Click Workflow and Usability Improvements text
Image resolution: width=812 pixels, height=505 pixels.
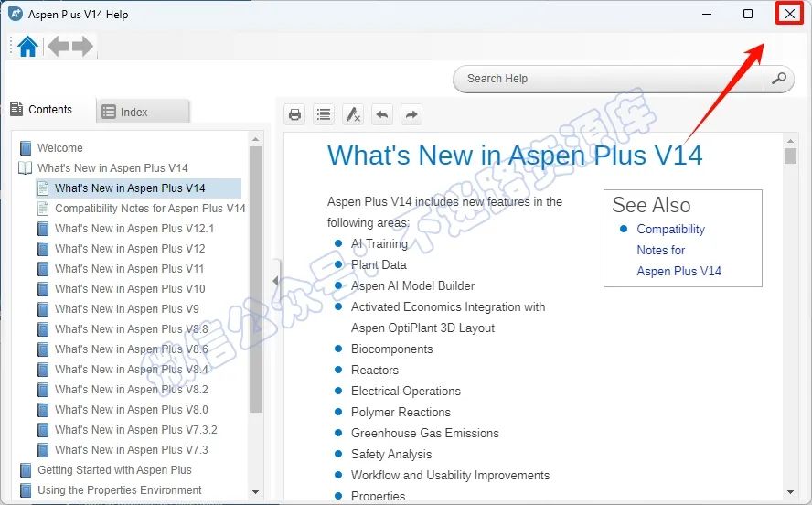point(450,476)
